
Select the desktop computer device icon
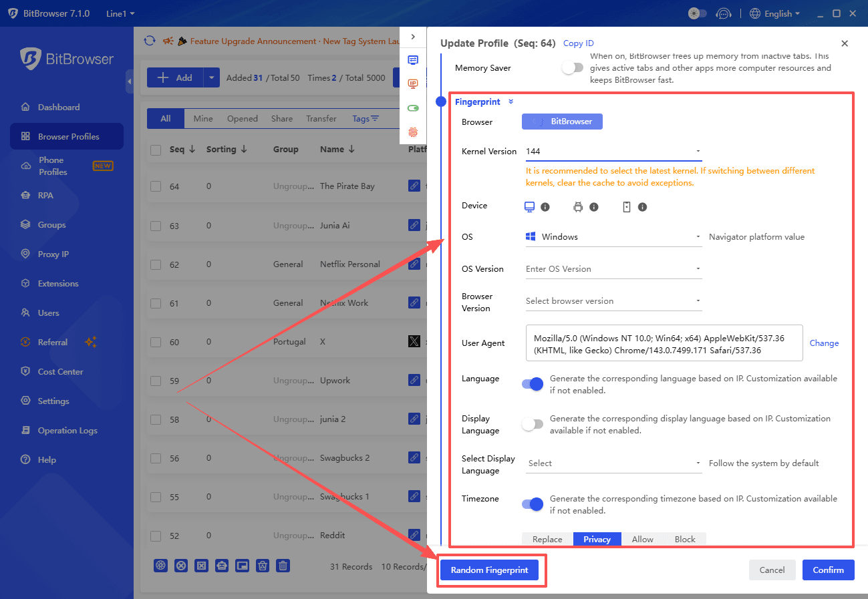(x=530, y=207)
